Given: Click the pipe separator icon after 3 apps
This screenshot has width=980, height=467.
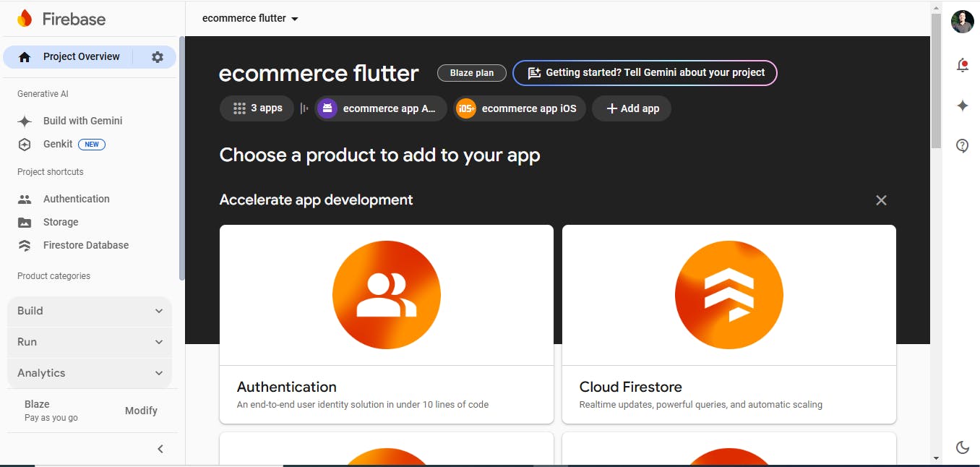Looking at the screenshot, I should (x=304, y=108).
